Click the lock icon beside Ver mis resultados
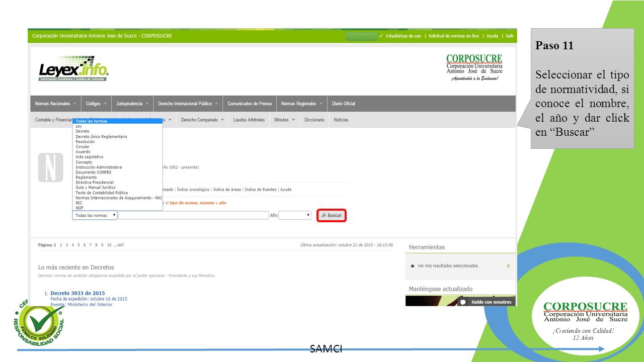The width and height of the screenshot is (644, 362). [x=413, y=265]
